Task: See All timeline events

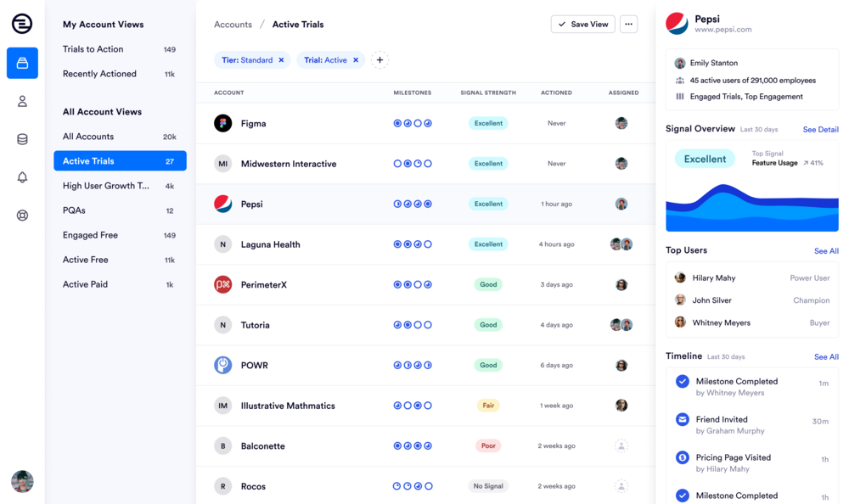Action: click(x=826, y=356)
